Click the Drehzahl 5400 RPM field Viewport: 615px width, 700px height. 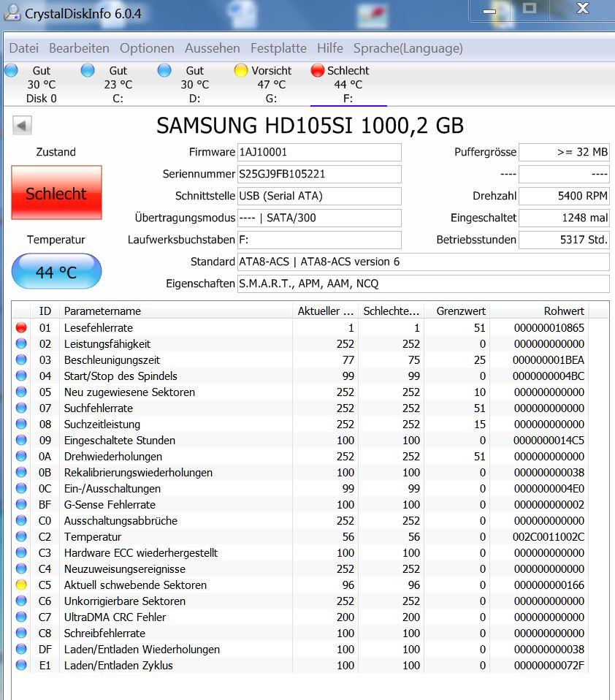[564, 196]
